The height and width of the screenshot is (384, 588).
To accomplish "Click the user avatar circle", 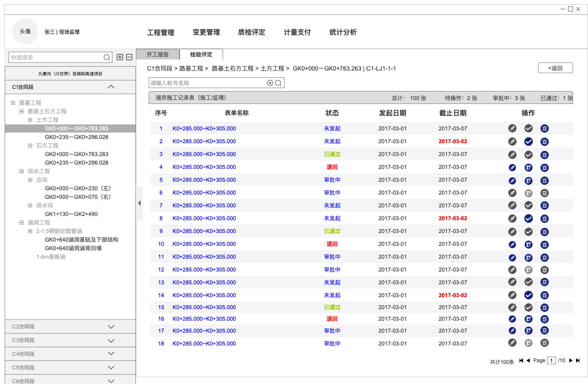I will click(x=25, y=31).
